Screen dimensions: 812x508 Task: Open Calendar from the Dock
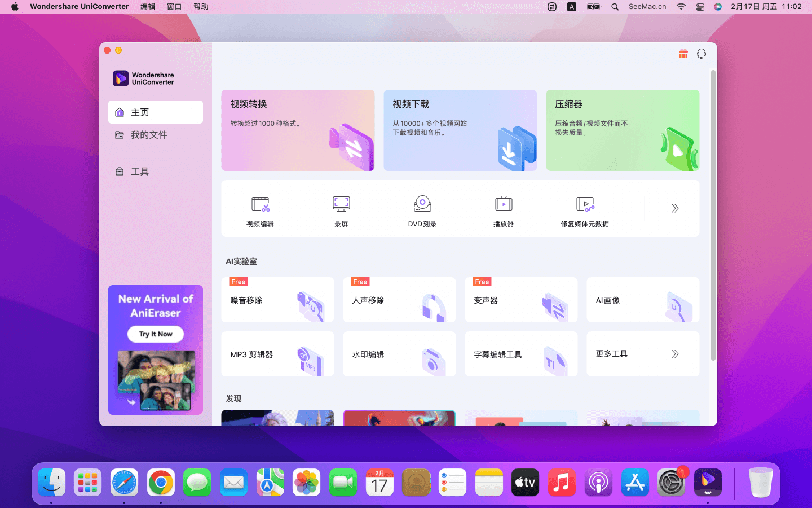(379, 483)
